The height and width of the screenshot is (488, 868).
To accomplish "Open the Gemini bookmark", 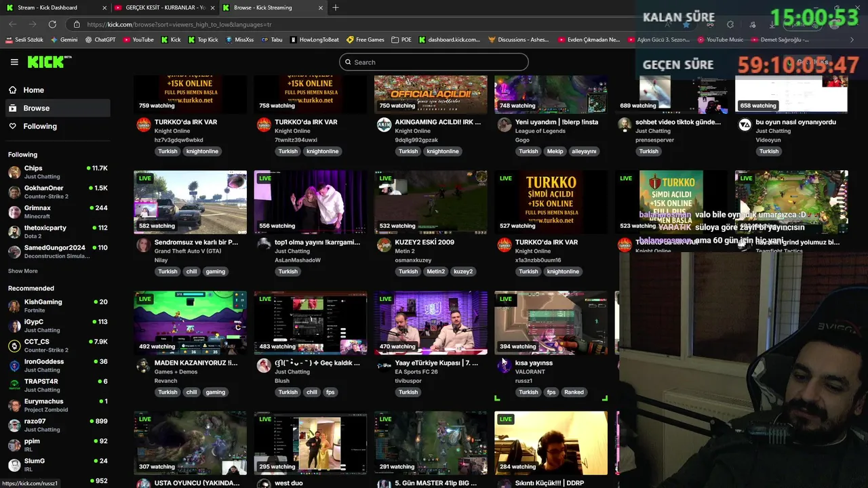I will 63,40.
